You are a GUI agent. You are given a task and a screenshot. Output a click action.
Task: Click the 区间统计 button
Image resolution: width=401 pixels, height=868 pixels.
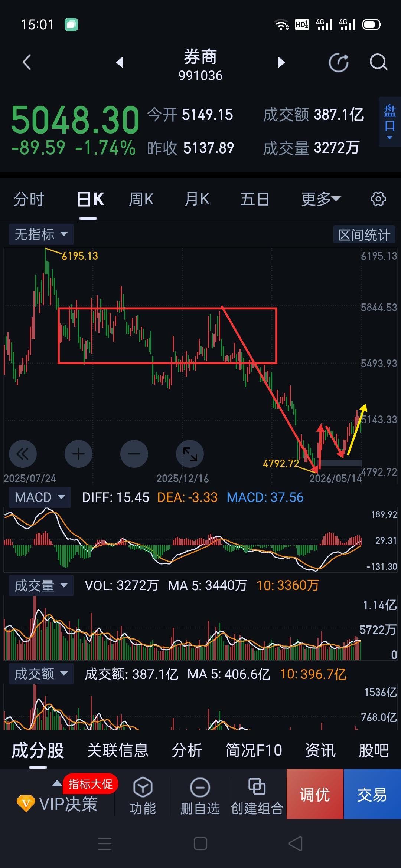(364, 235)
